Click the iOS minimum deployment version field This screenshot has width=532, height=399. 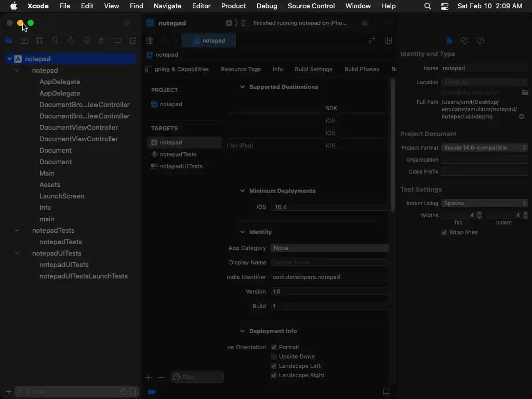[330, 207]
